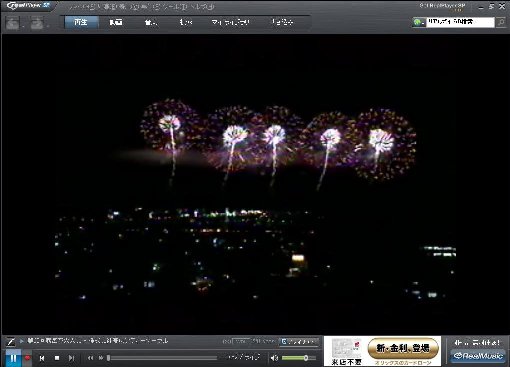Click the RealPlayer SP upgrade link
Image resolution: width=510 pixels, height=367 pixels.
pyautogui.click(x=442, y=7)
